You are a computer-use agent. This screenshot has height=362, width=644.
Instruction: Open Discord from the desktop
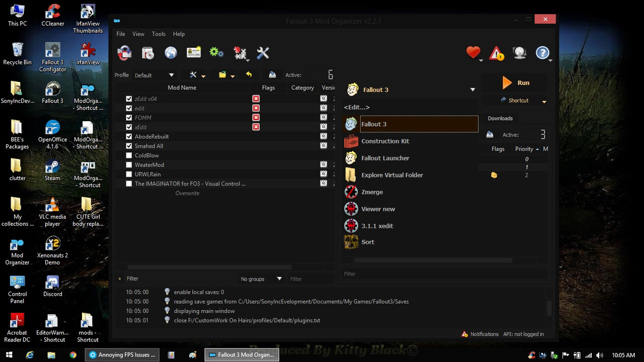[52, 283]
